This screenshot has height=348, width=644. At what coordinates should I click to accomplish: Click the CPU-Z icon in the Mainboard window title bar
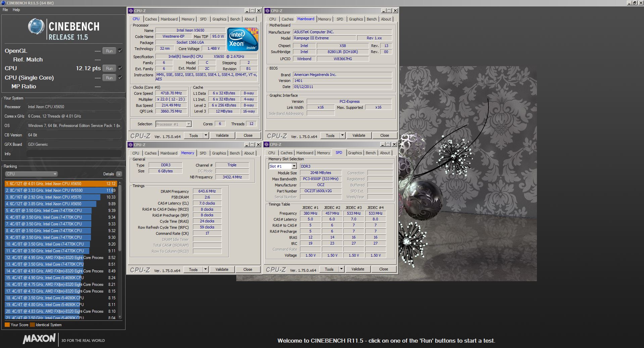[x=267, y=11]
